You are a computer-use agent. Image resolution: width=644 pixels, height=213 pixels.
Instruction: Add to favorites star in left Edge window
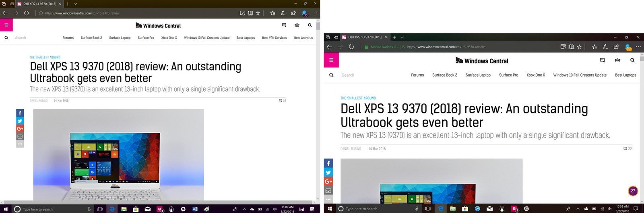[x=258, y=13]
